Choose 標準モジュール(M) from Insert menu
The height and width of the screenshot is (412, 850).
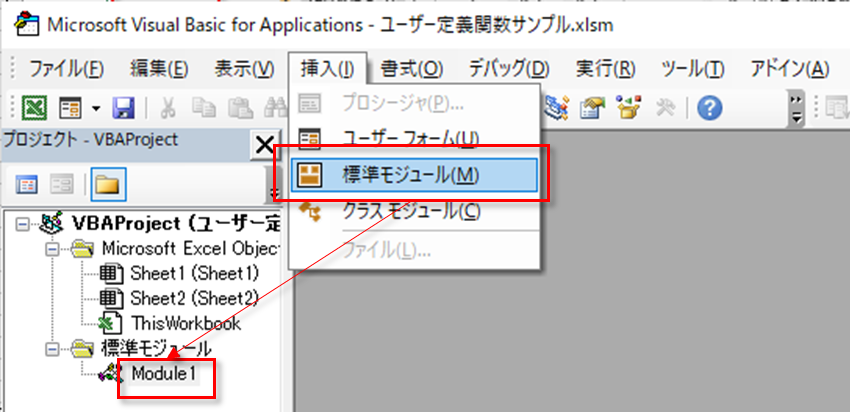click(x=414, y=175)
